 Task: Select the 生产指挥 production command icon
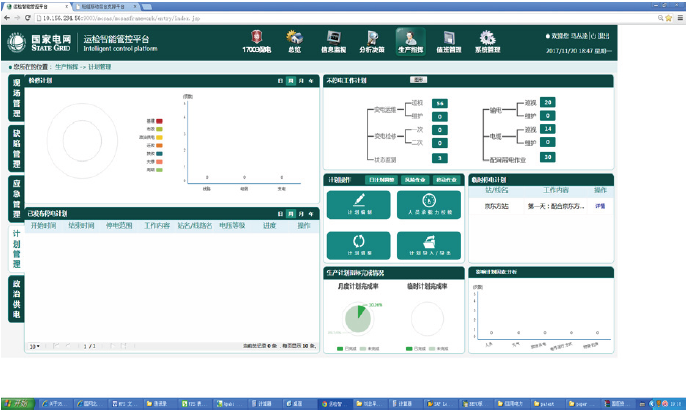410,40
